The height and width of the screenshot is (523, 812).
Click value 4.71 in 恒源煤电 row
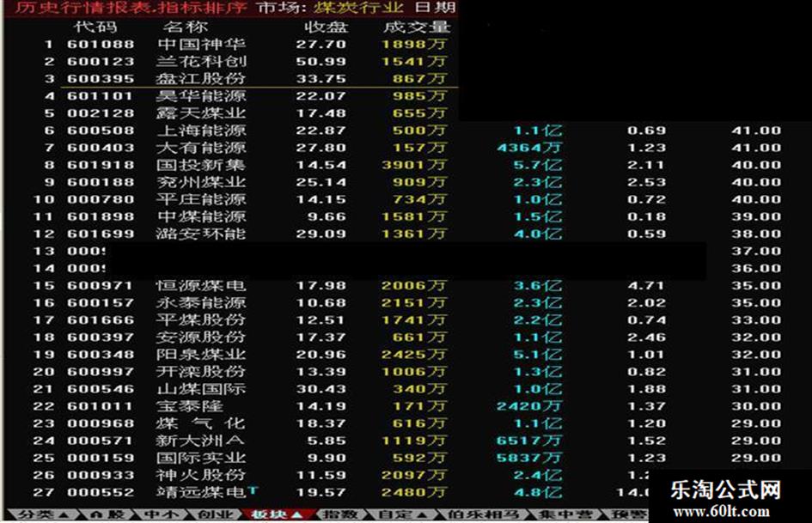pos(646,285)
